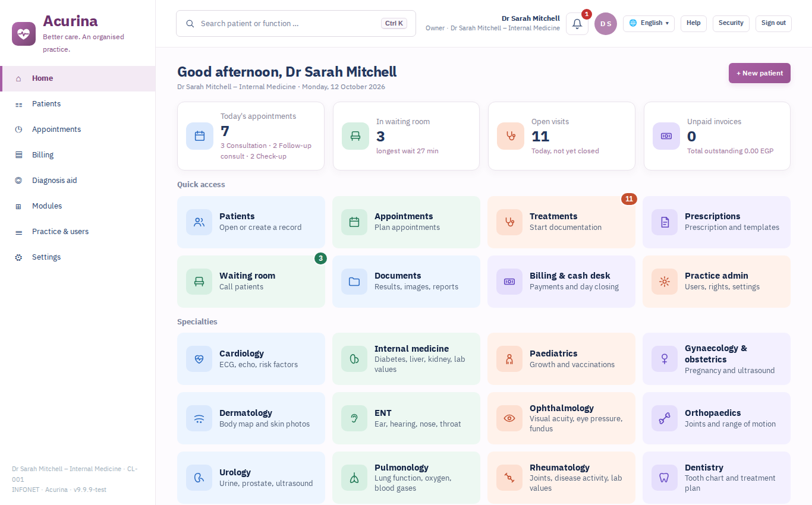Click the Acurina heart logo
Viewport: 812px width, 505px height.
(24, 33)
